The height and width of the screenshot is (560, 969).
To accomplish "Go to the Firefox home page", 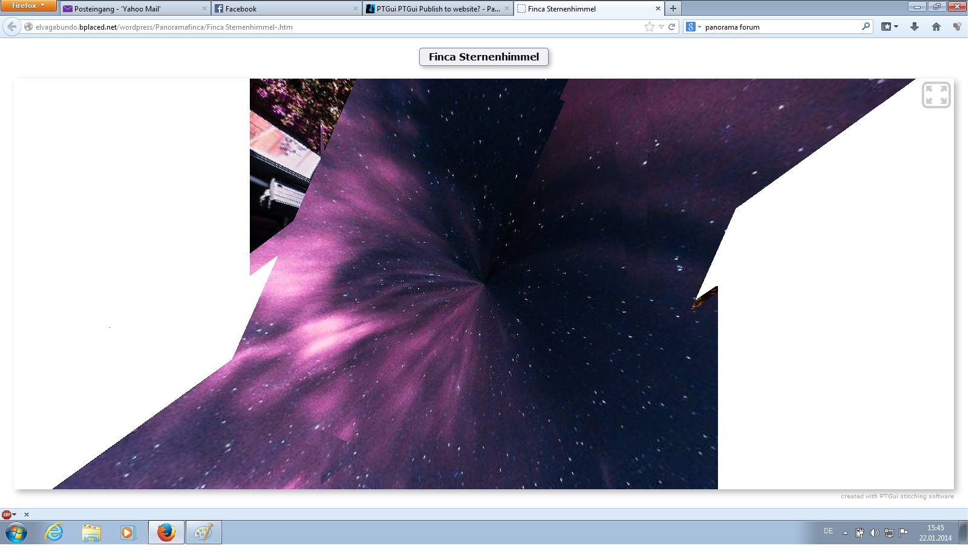I will [x=936, y=27].
